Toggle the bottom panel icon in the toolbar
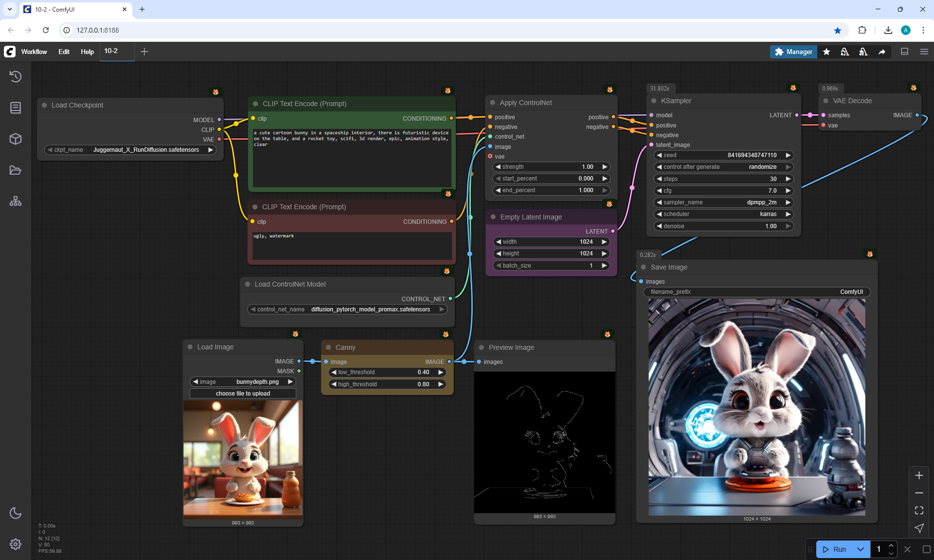This screenshot has width=934, height=560. tap(904, 52)
